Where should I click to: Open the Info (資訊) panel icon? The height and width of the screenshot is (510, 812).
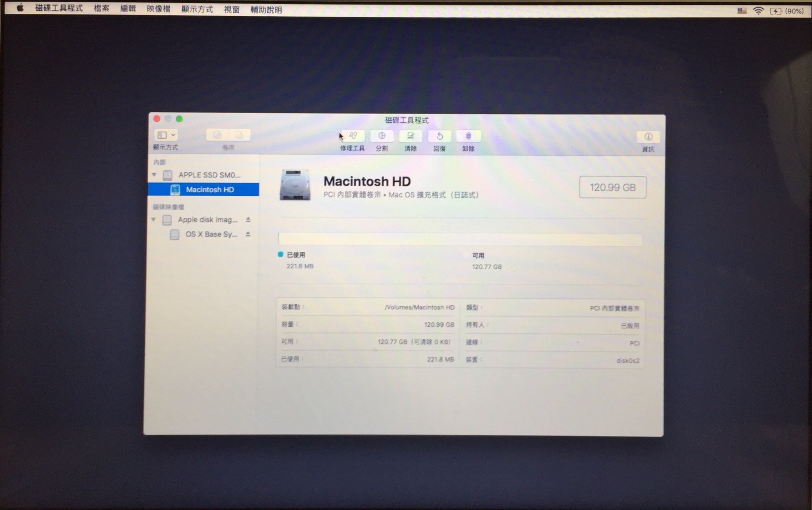[x=648, y=137]
